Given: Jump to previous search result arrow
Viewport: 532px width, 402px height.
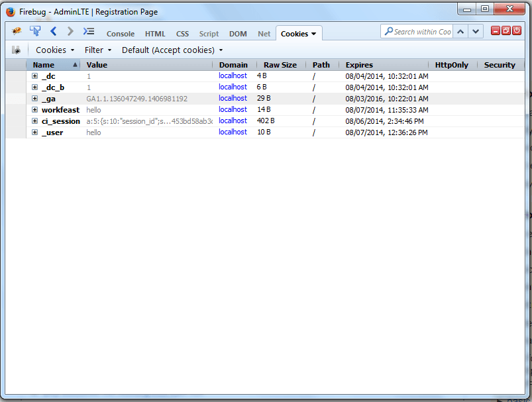Looking at the screenshot, I should [460, 32].
